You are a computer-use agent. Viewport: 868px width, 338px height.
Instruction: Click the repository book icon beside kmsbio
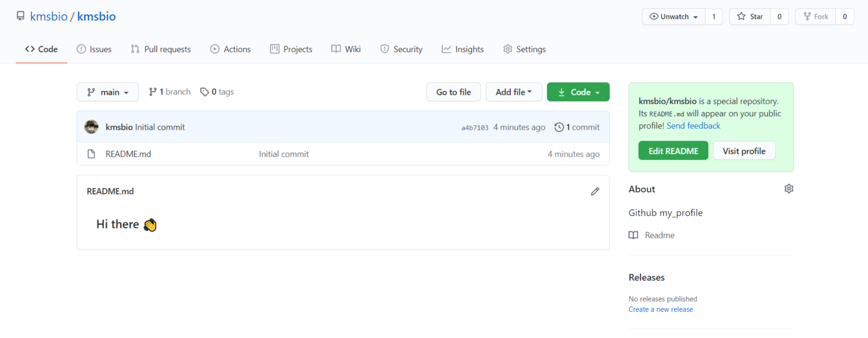click(x=20, y=16)
